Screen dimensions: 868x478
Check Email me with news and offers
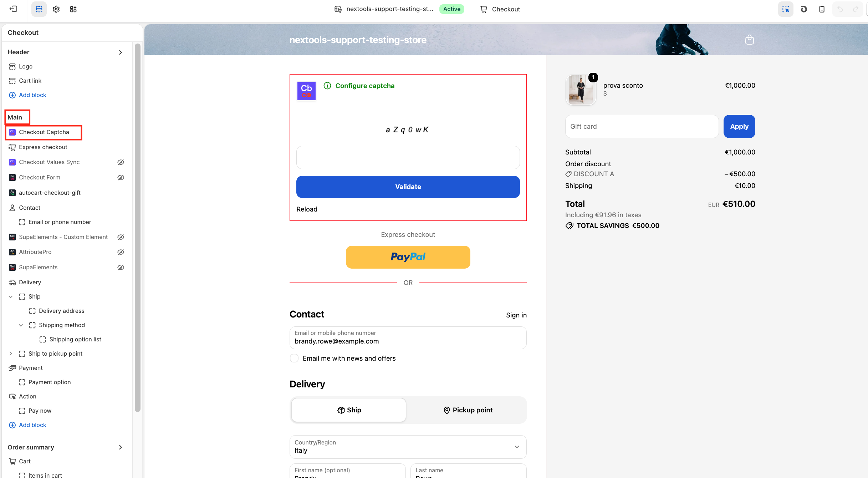click(x=294, y=358)
